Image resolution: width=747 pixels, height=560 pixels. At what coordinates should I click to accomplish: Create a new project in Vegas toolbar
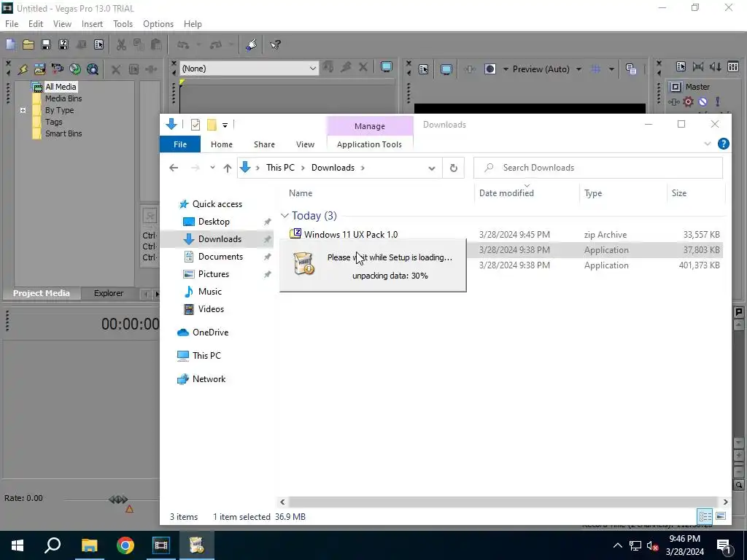tap(10, 44)
